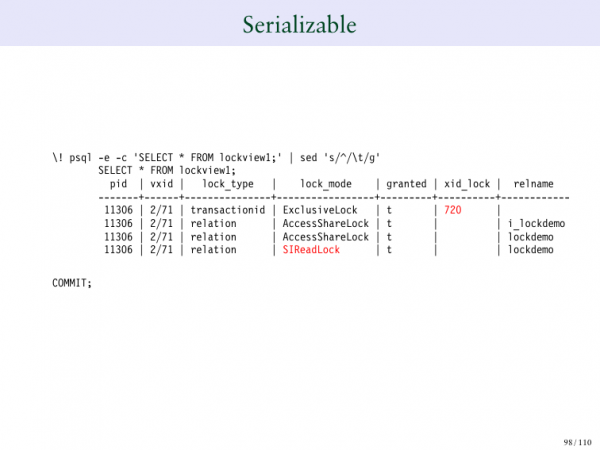Click the ExclusiveLock cell
The height and width of the screenshot is (450, 600).
(320, 211)
